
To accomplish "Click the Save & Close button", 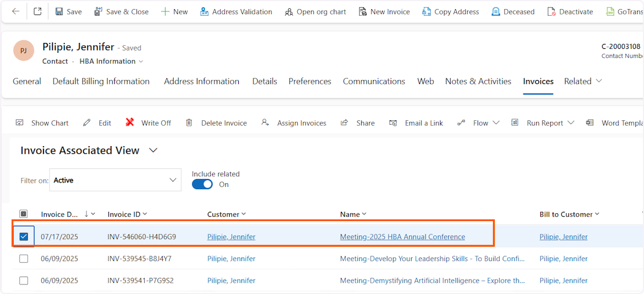I will point(121,11).
